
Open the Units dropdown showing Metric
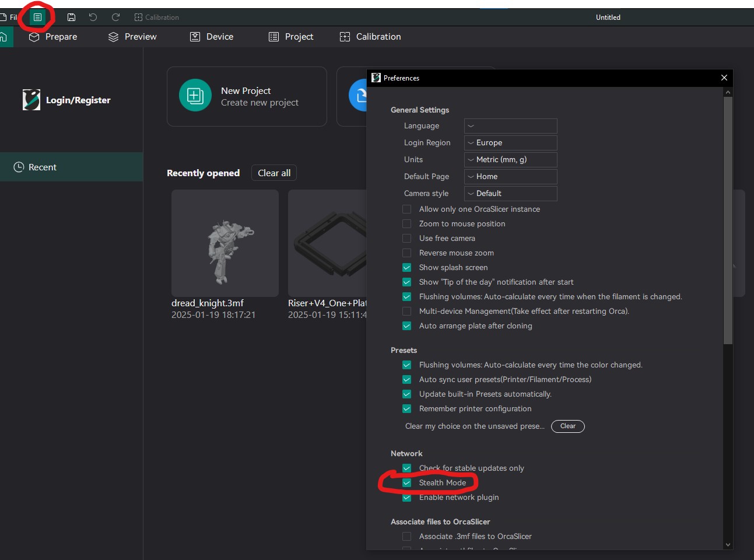click(x=511, y=160)
